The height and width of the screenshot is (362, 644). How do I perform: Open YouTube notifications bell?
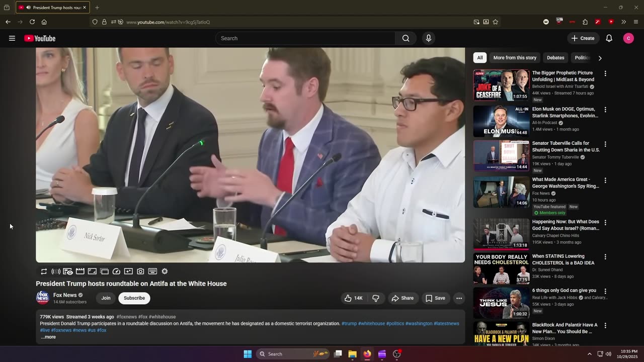609,38
